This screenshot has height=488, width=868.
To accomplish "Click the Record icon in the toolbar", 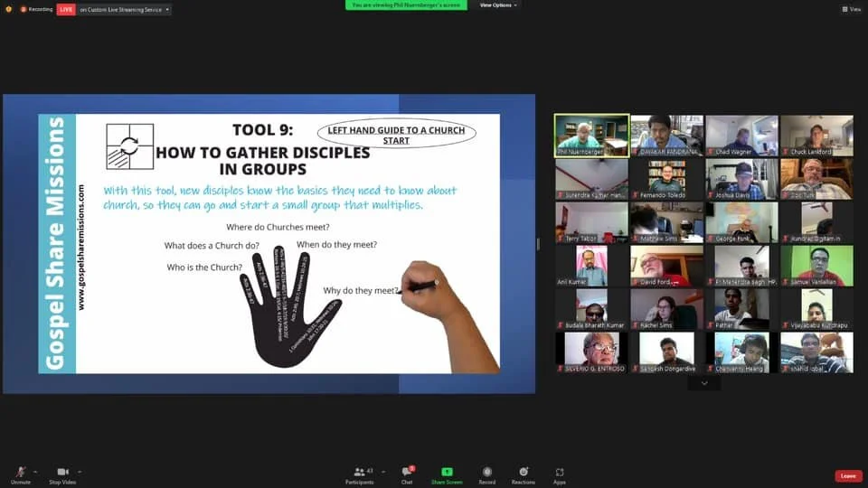I will point(487,472).
